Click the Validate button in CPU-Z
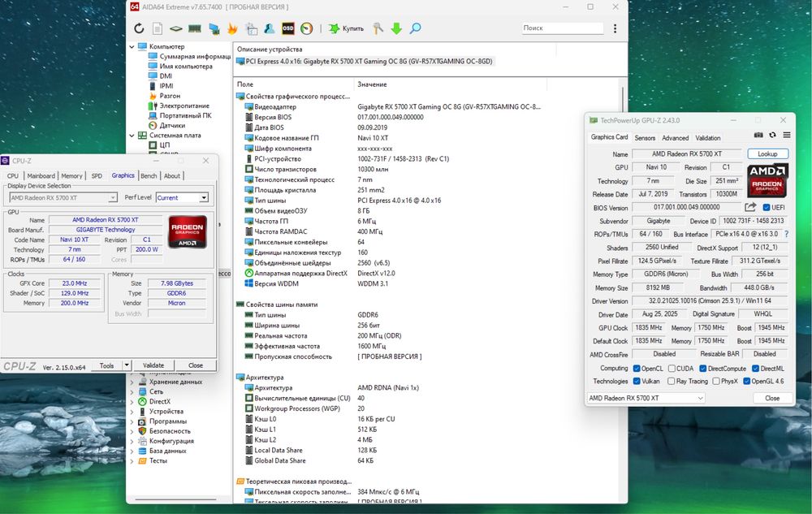This screenshot has height=514, width=812. [x=153, y=365]
